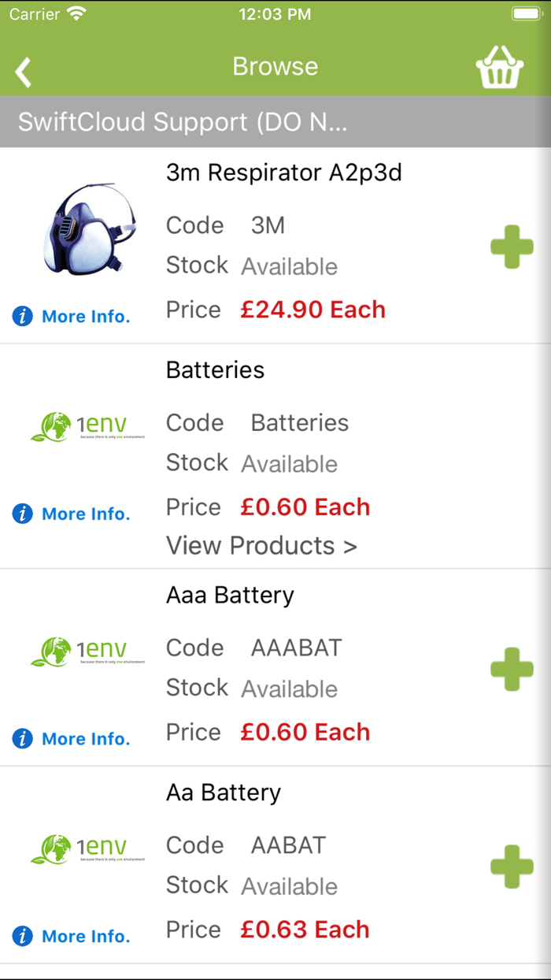Expand the Batteries category via View Products
This screenshot has width=551, height=980.
tap(261, 545)
